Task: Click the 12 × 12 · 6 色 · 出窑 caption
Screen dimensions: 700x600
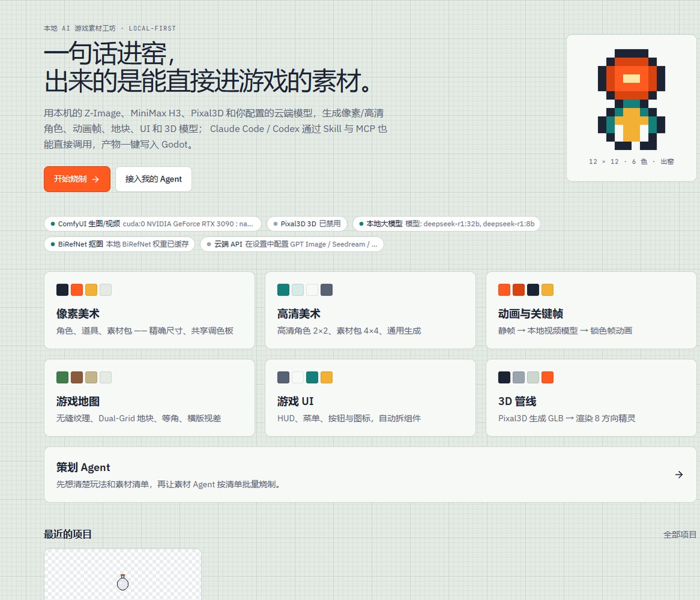Action: pos(631,161)
